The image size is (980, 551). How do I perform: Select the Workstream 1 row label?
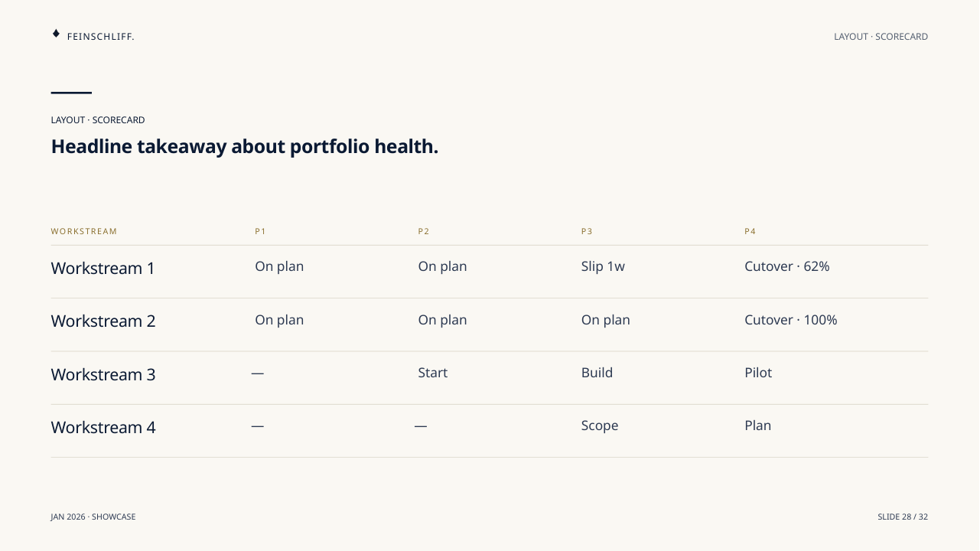coord(103,269)
